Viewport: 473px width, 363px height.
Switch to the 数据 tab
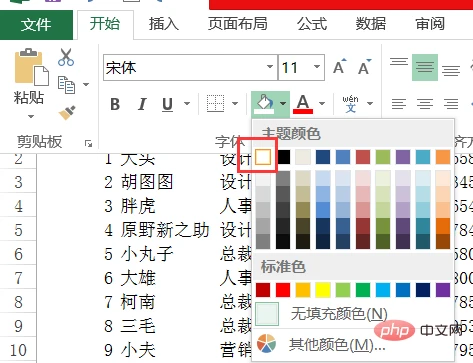(x=371, y=24)
